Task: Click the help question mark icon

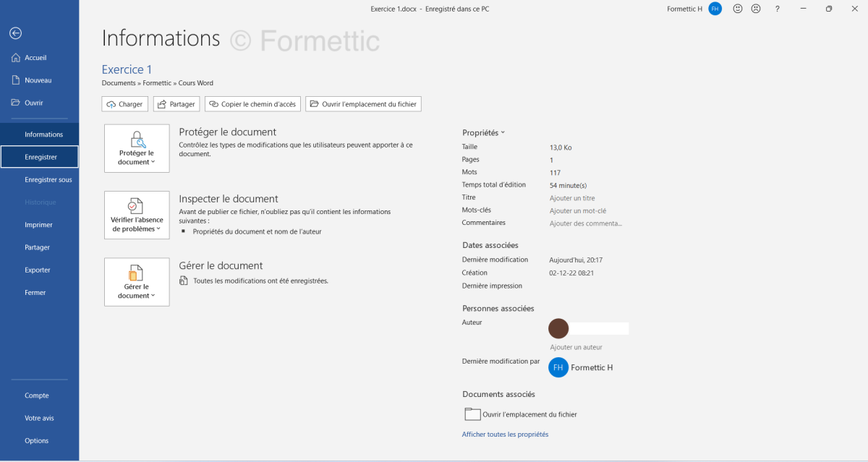Action: point(778,9)
